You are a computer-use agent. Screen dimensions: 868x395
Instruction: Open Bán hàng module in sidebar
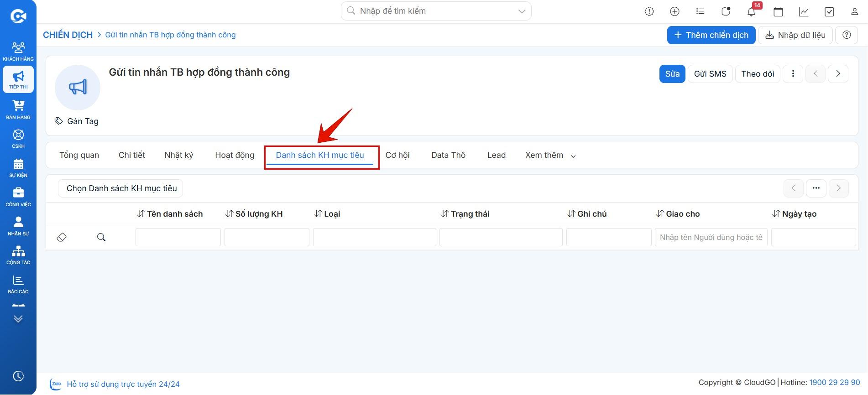(x=18, y=109)
